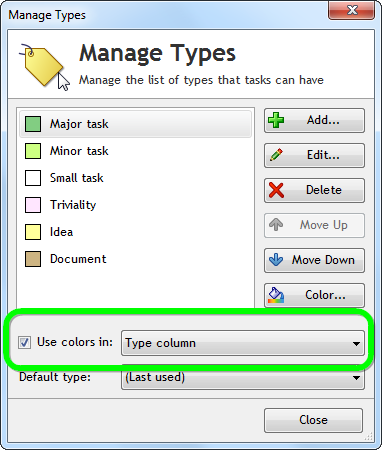
Task: Click the green plus Add icon
Action: coord(276,120)
